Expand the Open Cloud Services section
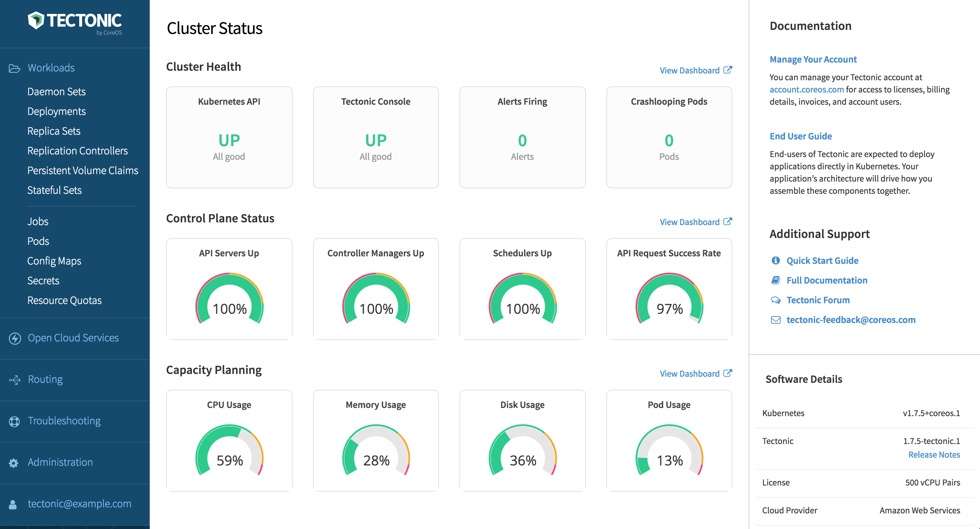Viewport: 980px width, 529px height. pos(73,338)
